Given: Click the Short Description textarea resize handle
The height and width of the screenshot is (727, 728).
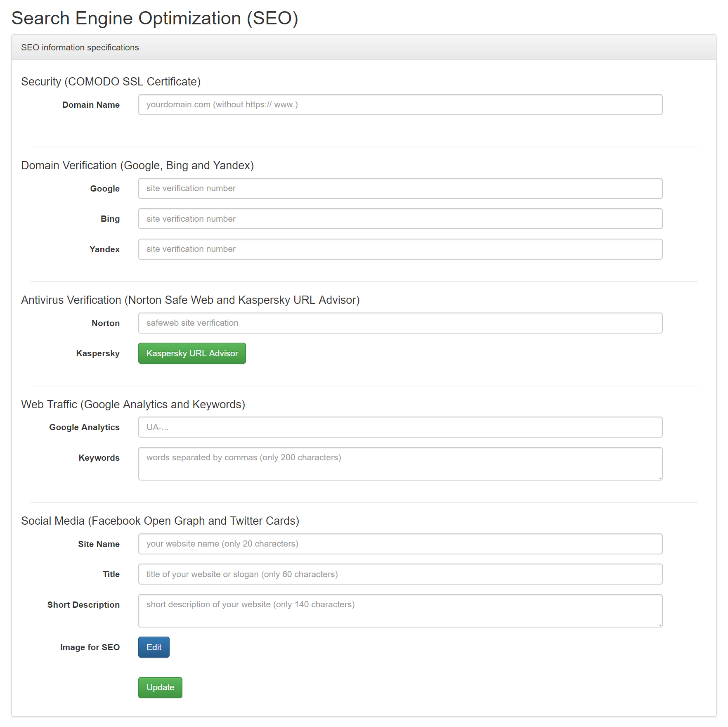Looking at the screenshot, I should (x=659, y=625).
